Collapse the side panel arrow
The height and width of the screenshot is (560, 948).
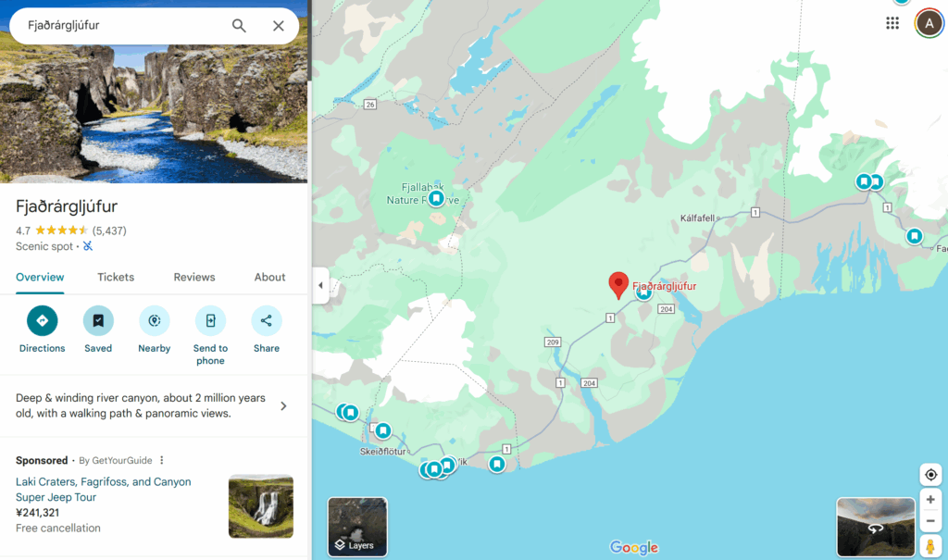pos(320,285)
